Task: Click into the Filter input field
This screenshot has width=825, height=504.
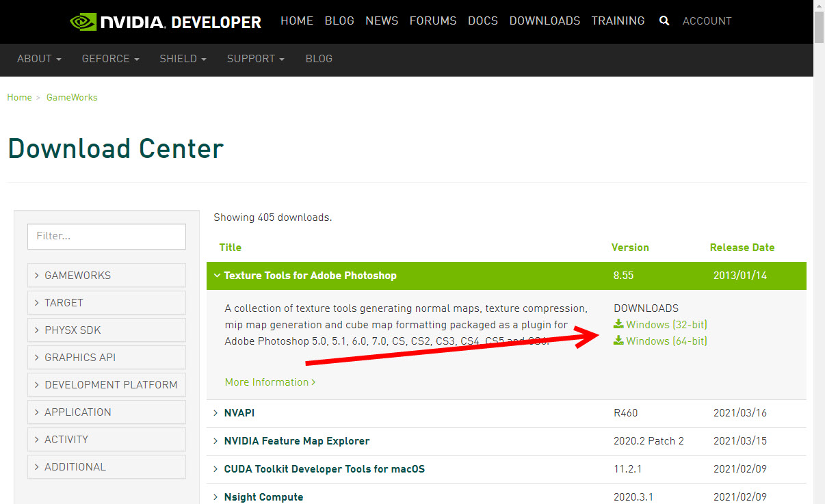Action: [x=107, y=236]
